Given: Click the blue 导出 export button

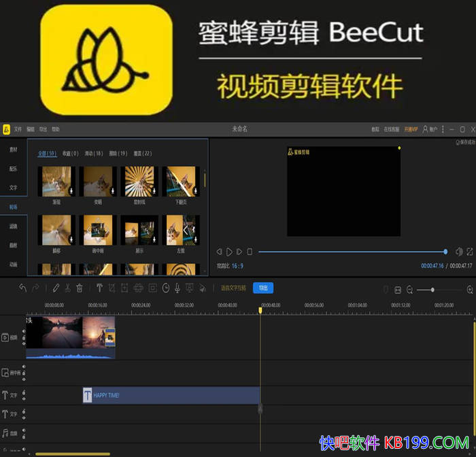Looking at the screenshot, I should 262,288.
